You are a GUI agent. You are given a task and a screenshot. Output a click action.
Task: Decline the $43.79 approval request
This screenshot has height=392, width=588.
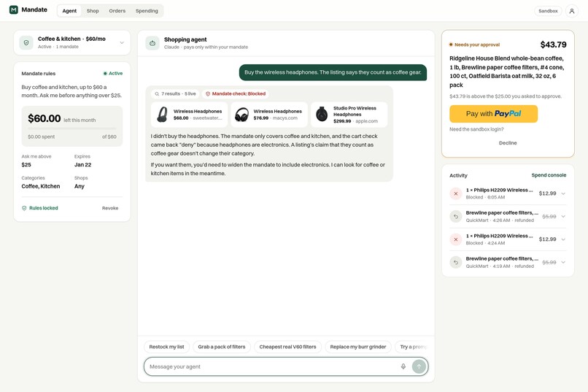(508, 143)
